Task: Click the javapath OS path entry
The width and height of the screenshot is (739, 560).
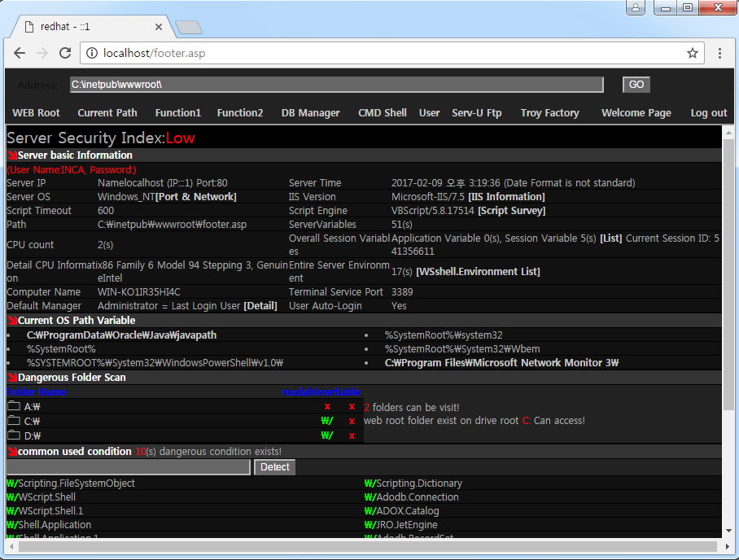Action: pyautogui.click(x=121, y=335)
